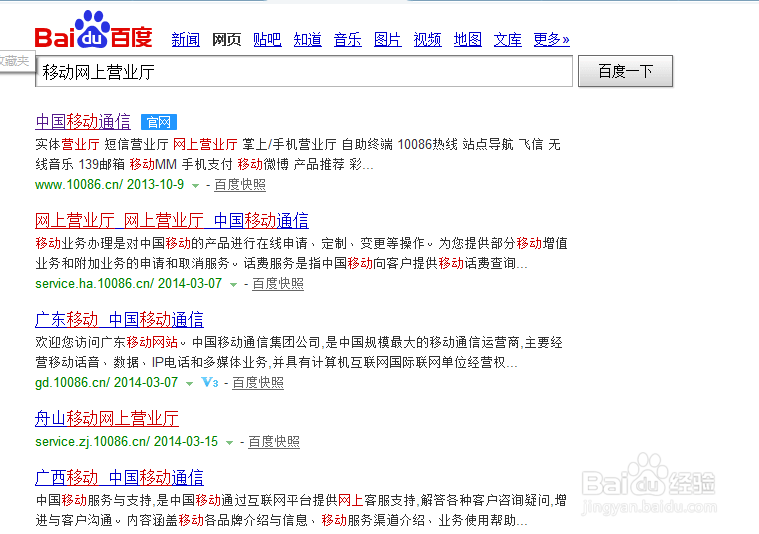Click the Baidu logo
Viewport: 759px width, 534px height.
pyautogui.click(x=93, y=30)
